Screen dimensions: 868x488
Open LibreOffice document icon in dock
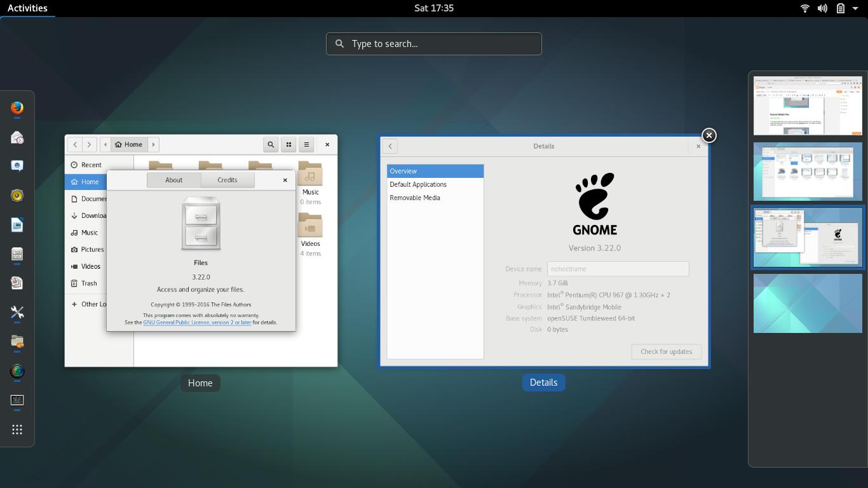(17, 225)
